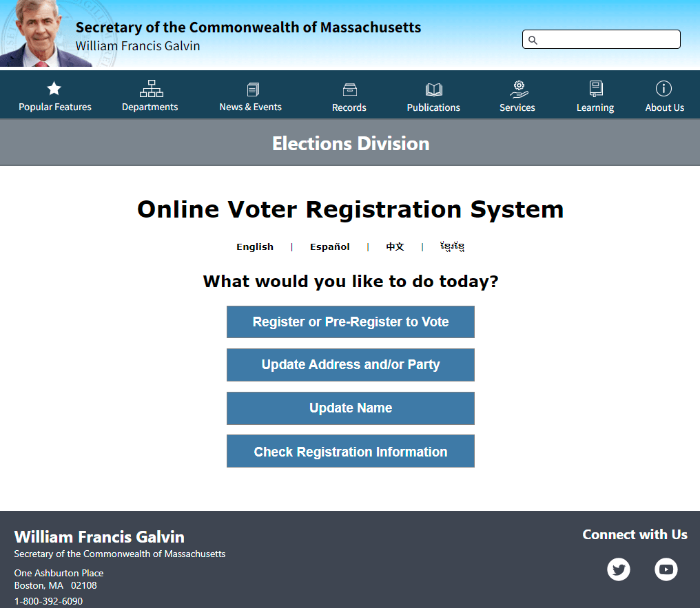The height and width of the screenshot is (608, 700).
Task: Click the Popular Features star icon
Action: tap(54, 88)
